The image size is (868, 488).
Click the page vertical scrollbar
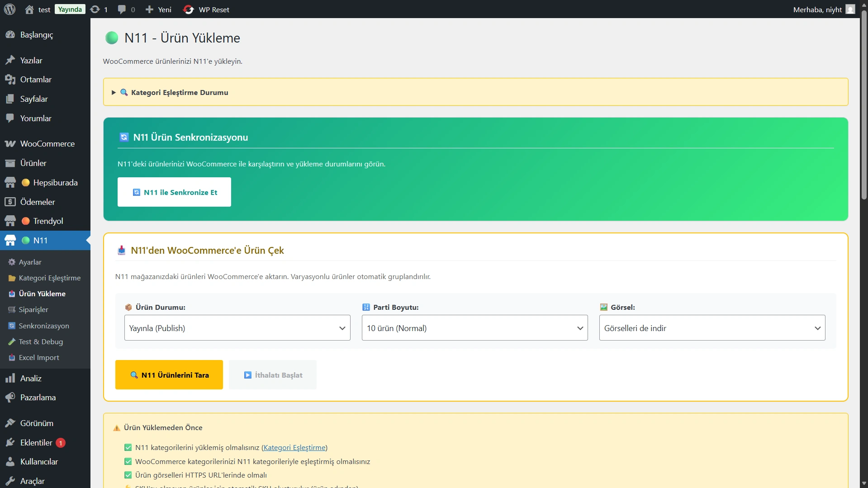[x=864, y=109]
